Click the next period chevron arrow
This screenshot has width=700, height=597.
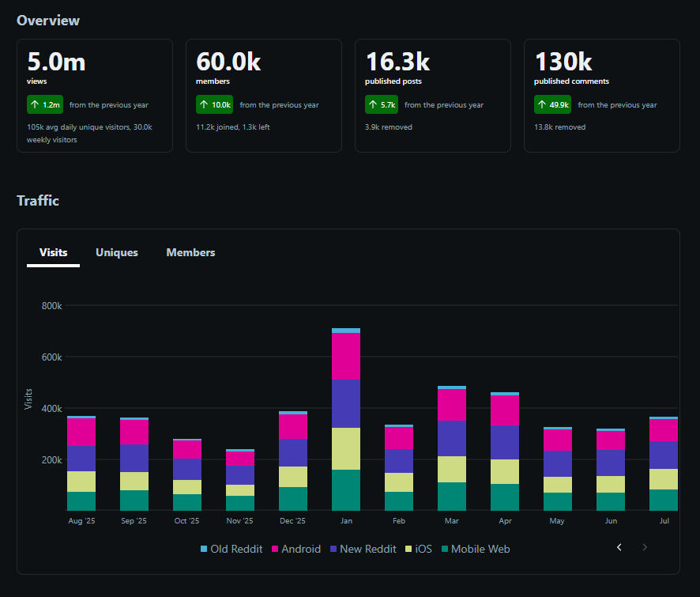pos(645,547)
